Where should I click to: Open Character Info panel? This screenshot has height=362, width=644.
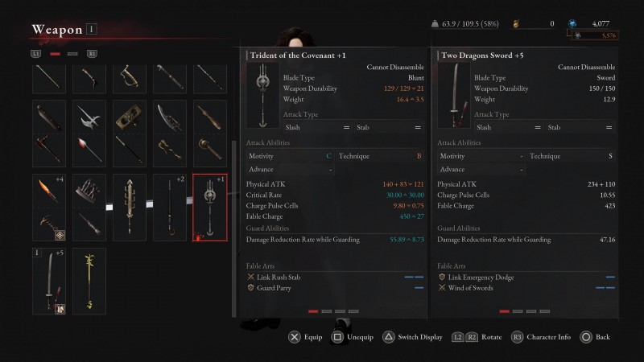(541, 337)
